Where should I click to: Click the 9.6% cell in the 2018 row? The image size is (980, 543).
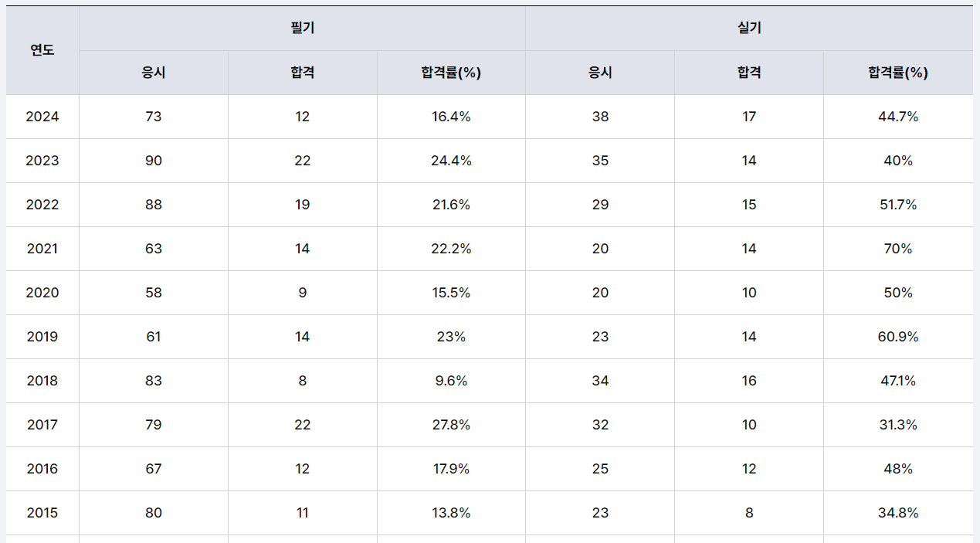[451, 381]
